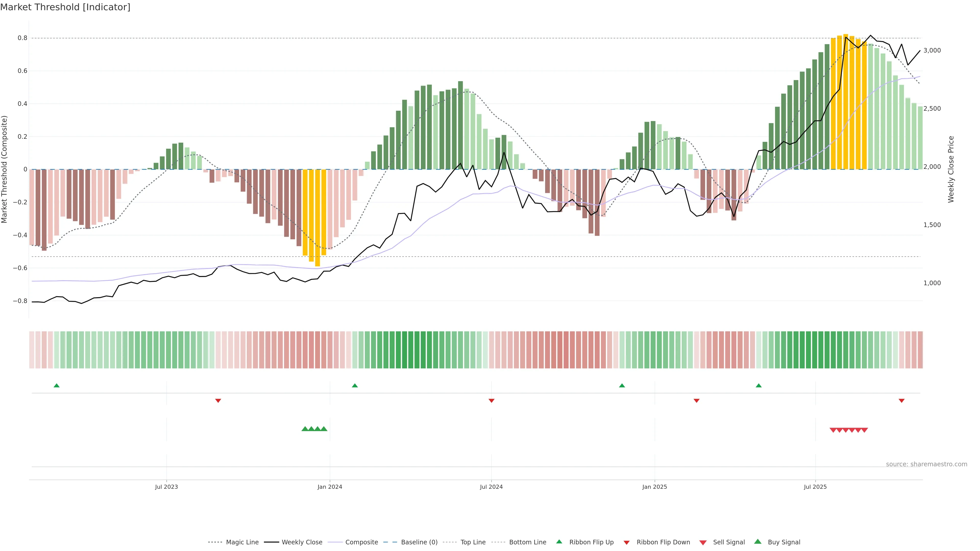Screen dimensions: 980x551
Task: Toggle the Magic Line legend entry
Action: [x=242, y=542]
